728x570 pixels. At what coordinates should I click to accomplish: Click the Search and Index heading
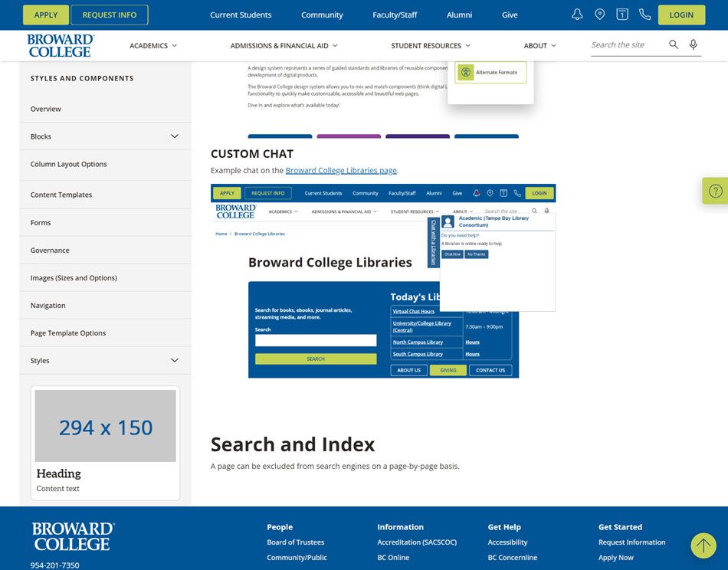tap(293, 444)
